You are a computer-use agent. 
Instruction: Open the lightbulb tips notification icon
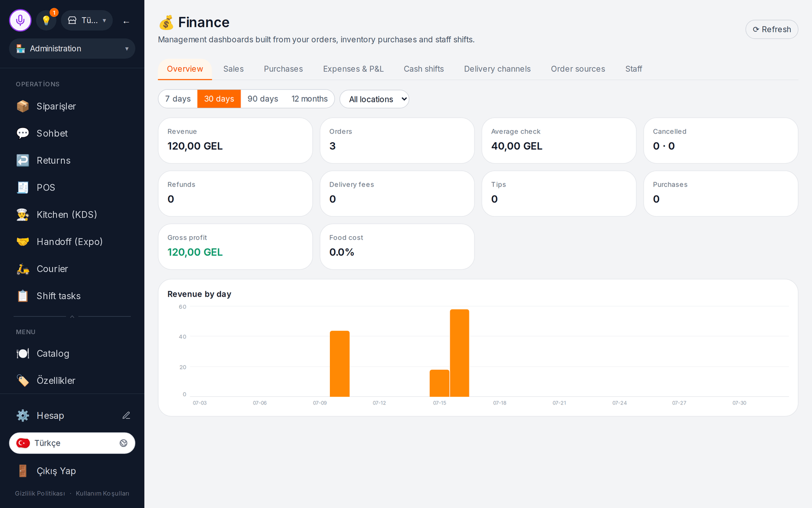[x=46, y=20]
